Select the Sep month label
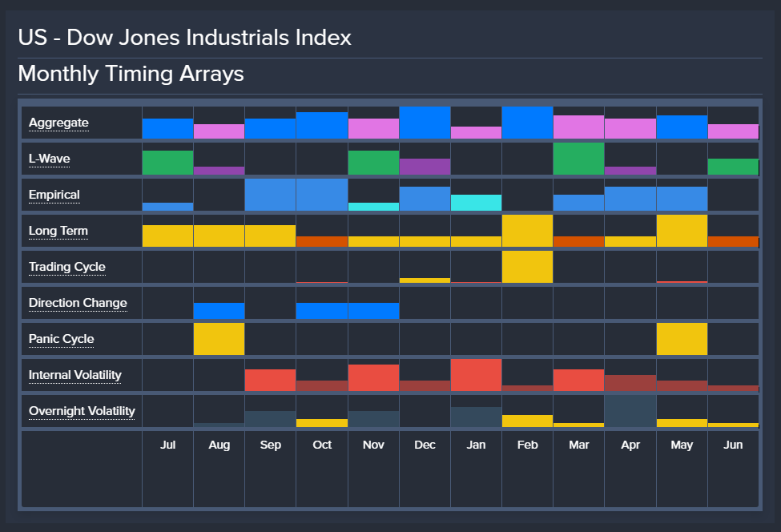This screenshot has width=781, height=532. [x=271, y=445]
